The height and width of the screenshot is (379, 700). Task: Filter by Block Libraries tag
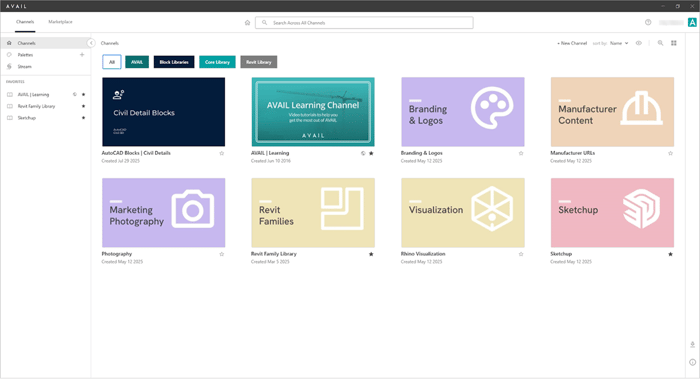point(174,62)
